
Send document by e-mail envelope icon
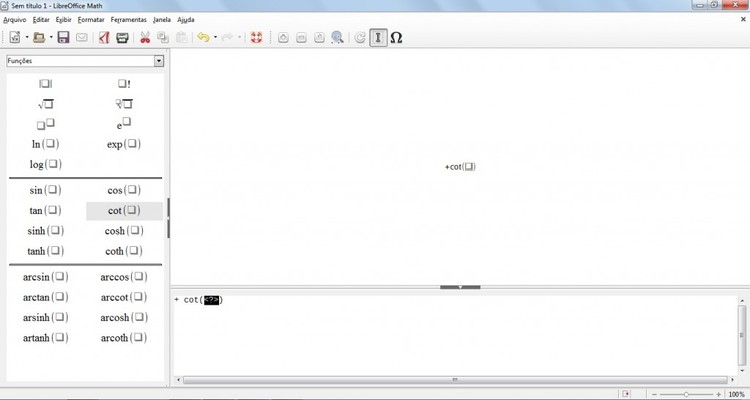click(x=82, y=37)
